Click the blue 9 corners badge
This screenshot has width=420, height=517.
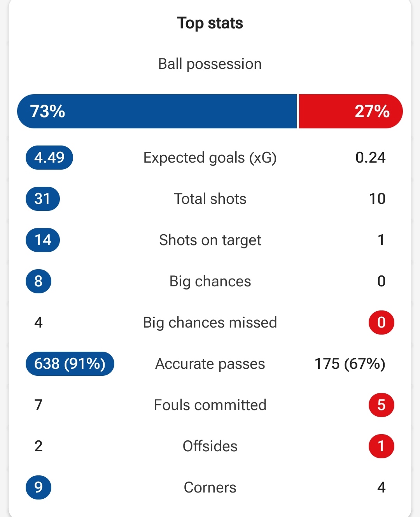(x=38, y=487)
